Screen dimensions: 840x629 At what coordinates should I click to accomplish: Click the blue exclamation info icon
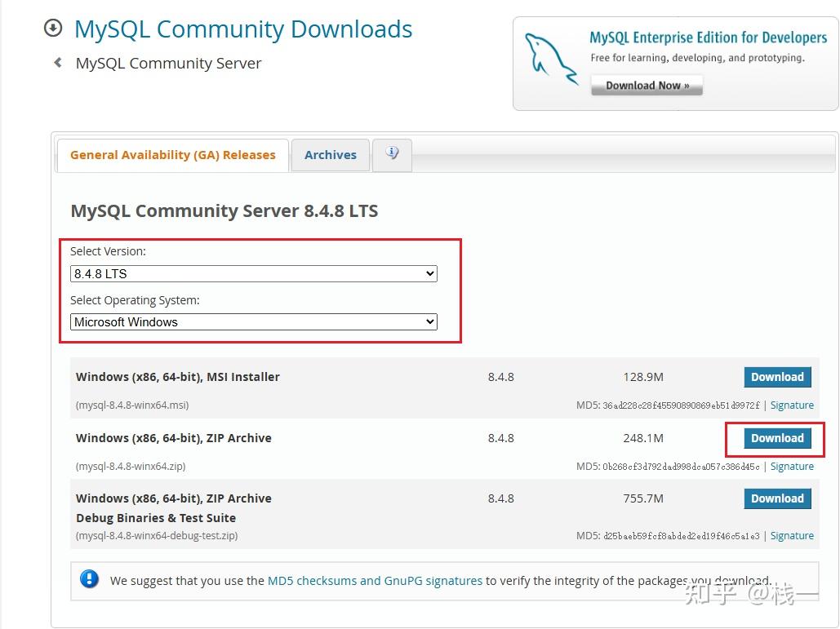tap(90, 579)
